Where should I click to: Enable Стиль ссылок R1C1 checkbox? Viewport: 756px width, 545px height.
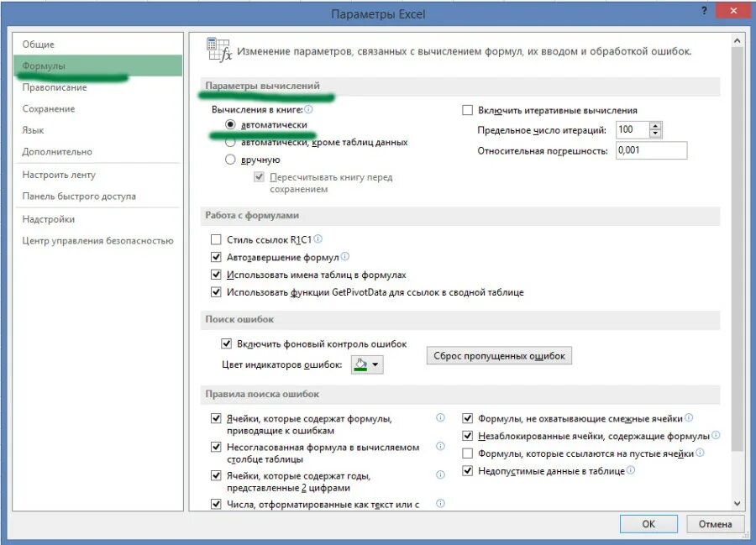click(x=216, y=239)
